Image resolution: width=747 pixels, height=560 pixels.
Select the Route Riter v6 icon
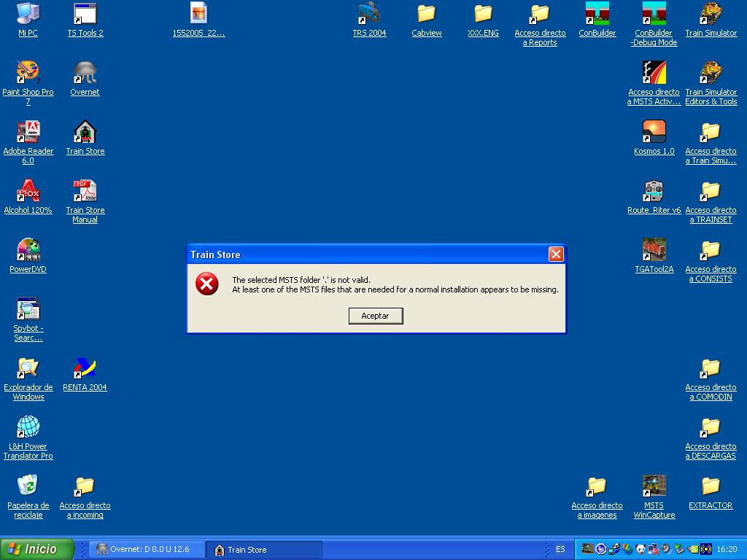click(x=654, y=192)
